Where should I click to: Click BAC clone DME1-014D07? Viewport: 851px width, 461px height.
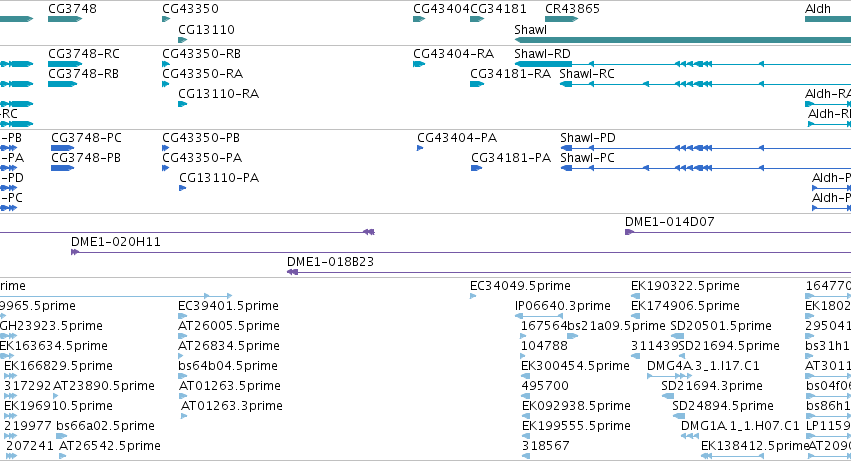pyautogui.click(x=669, y=222)
